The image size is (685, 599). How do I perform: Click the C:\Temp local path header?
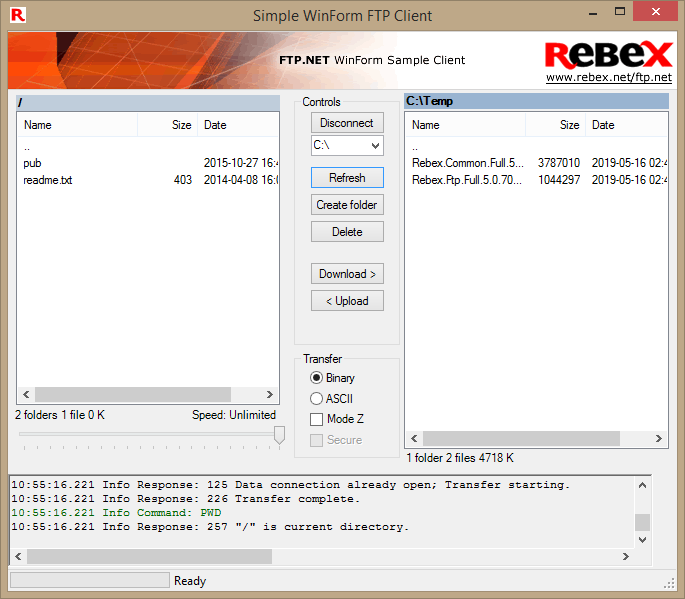click(x=536, y=101)
